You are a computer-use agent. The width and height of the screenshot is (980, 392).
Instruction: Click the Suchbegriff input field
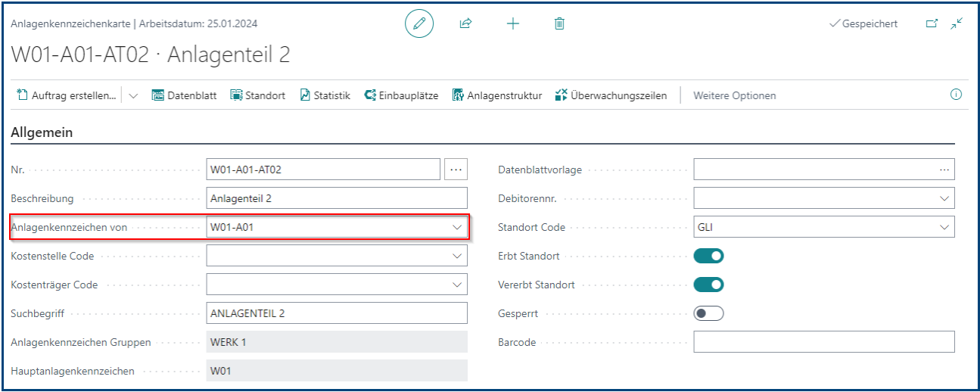[x=337, y=313]
